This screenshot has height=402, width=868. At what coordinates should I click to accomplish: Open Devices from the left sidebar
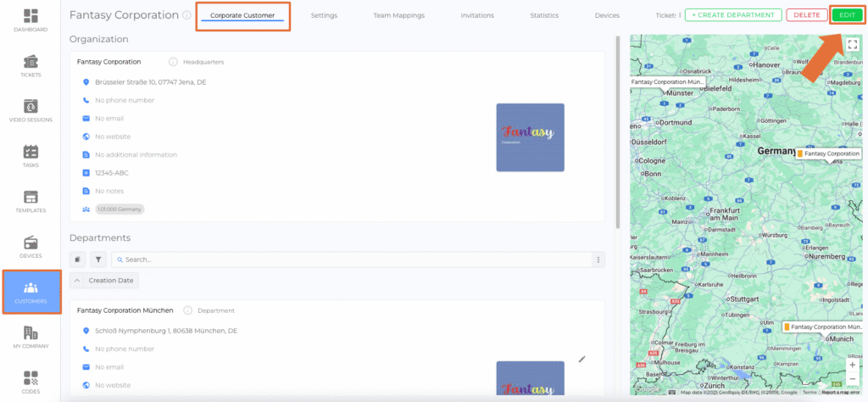(31, 247)
